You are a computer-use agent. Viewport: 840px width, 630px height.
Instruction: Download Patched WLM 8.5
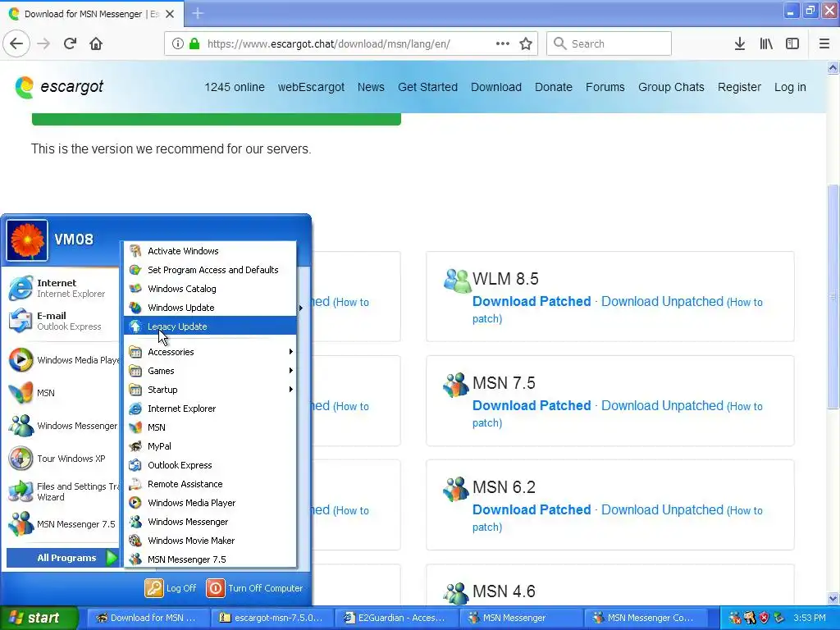[532, 301]
